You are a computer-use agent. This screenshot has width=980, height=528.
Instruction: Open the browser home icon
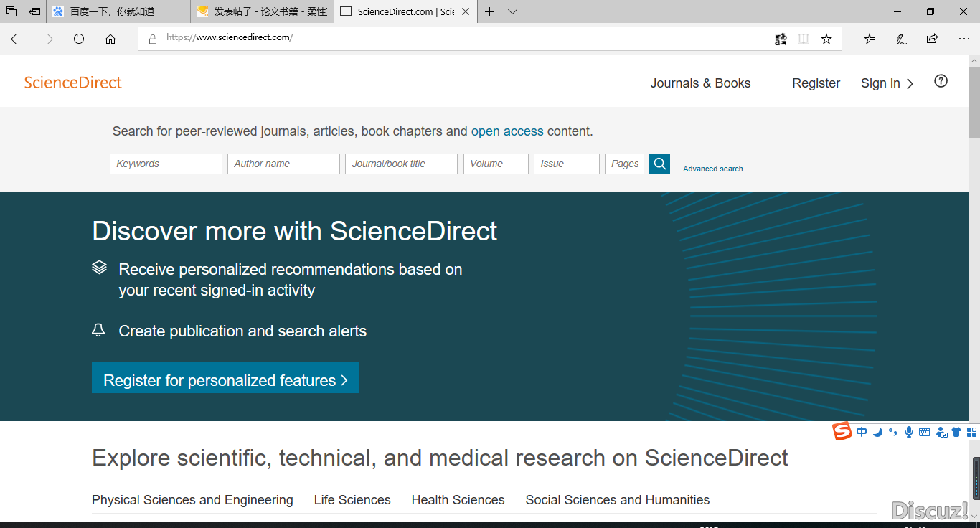click(110, 39)
